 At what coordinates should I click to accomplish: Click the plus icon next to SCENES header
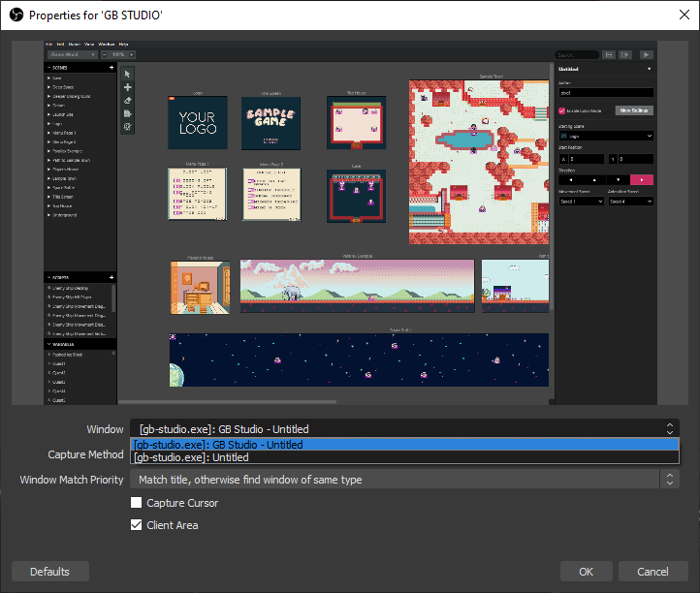(112, 68)
